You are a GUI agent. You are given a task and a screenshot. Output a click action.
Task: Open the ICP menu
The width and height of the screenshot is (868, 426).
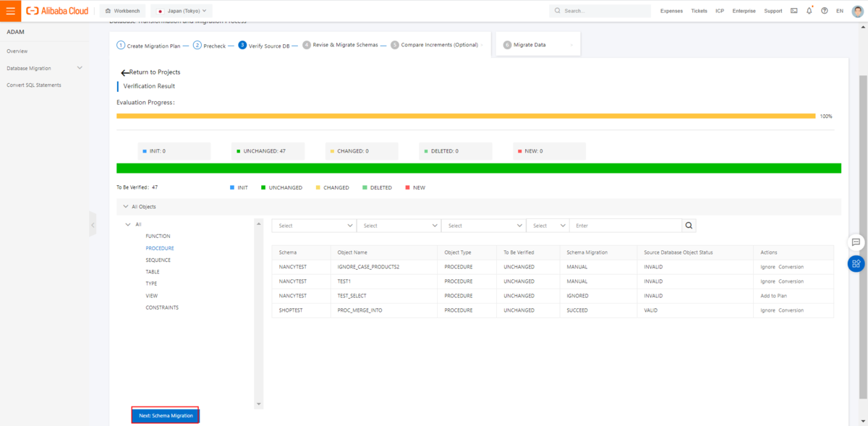[x=720, y=11]
